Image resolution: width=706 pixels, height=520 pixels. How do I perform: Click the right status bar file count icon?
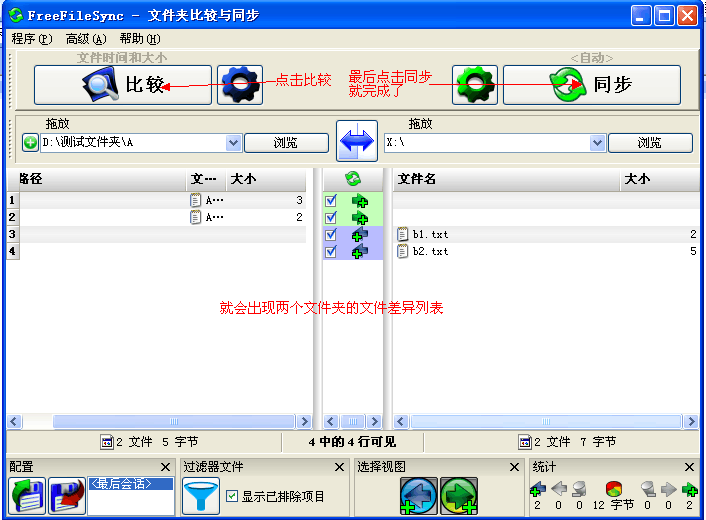tap(525, 442)
